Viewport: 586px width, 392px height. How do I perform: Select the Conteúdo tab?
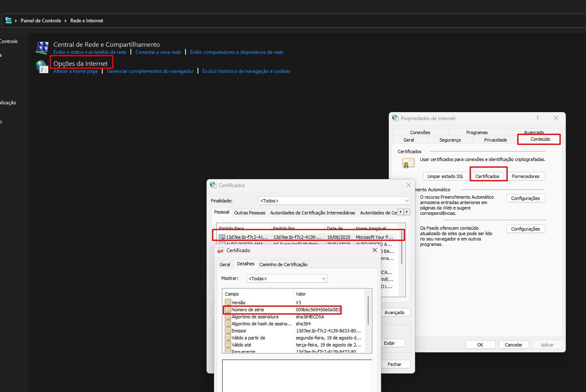tap(540, 139)
